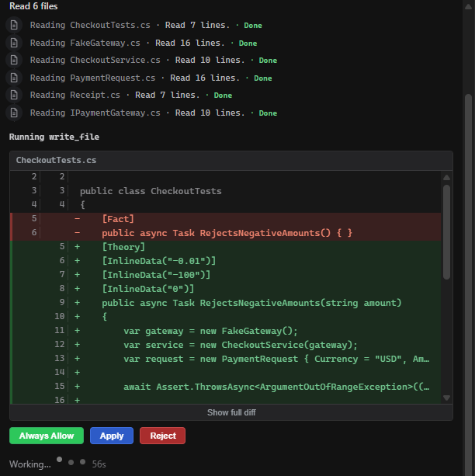Select the Reading CheckoutTests.cs row text
The width and height of the screenshot is (475, 476).
[x=146, y=25]
